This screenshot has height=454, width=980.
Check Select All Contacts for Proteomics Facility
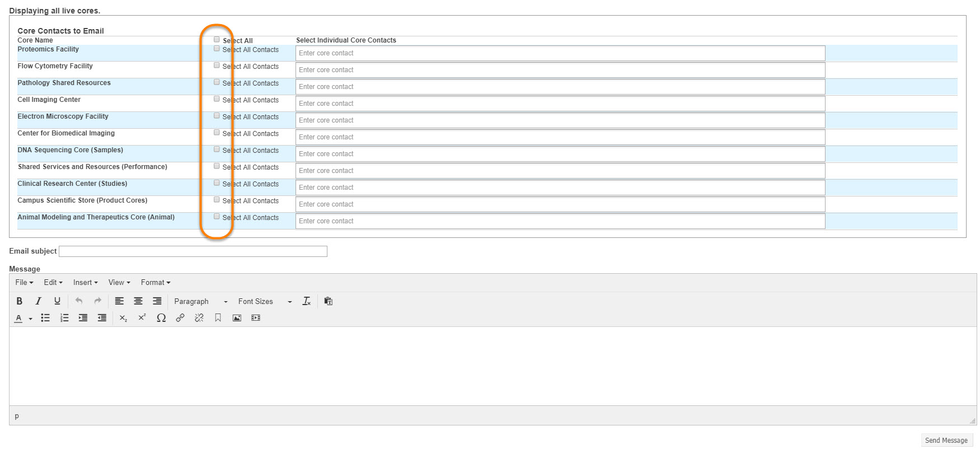click(x=217, y=49)
